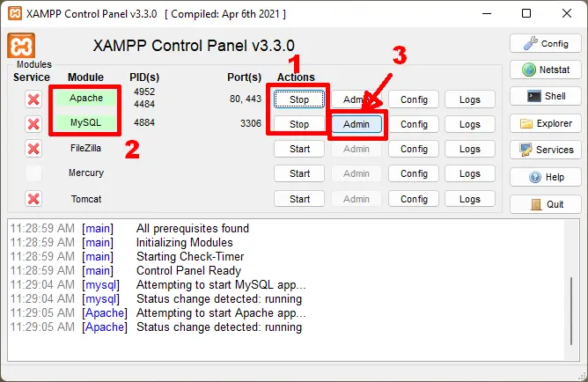Open MySQL Admin (phpMyAdmin)
Viewport: 588px width, 382px height.
pos(356,124)
